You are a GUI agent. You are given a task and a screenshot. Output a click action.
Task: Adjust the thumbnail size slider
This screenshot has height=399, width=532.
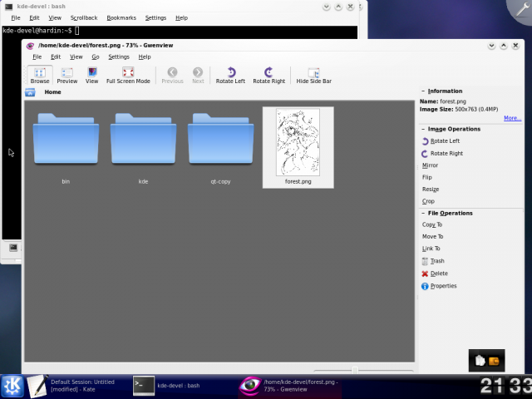coord(355,370)
